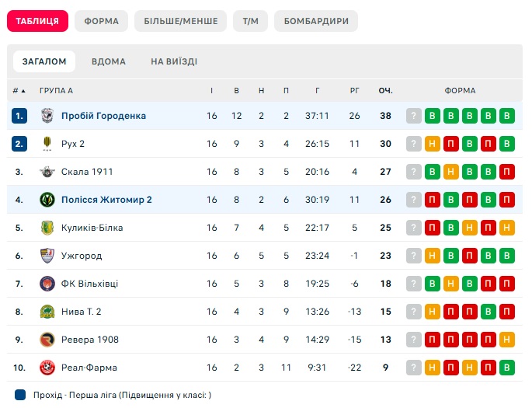This screenshot has width=532, height=408.
Task: Click the Полісся Житомир 2 logo
Action: coord(47,200)
